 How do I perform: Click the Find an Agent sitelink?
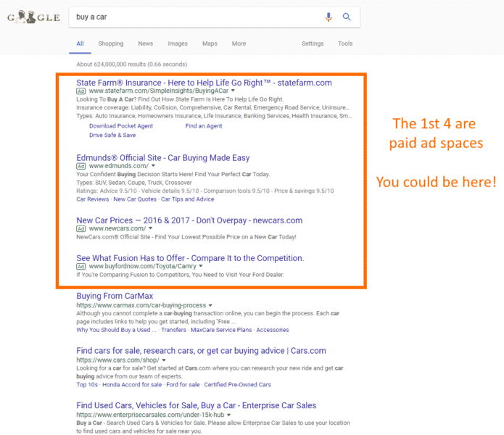[x=204, y=126]
